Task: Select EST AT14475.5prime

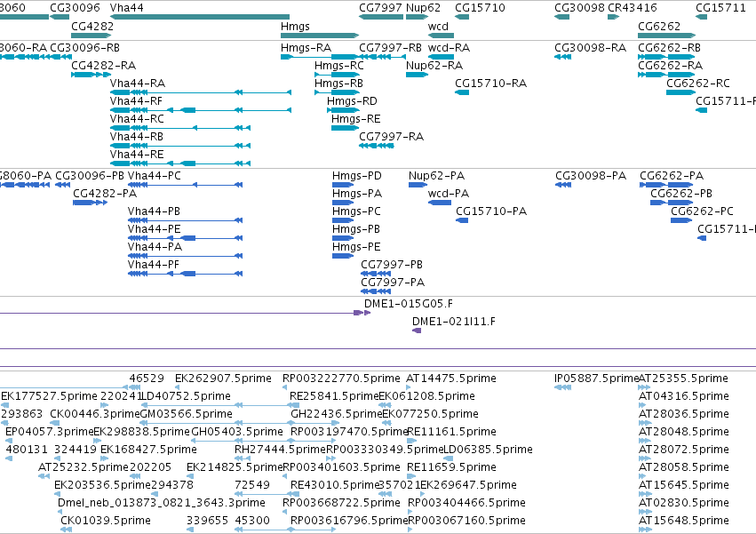Action: point(451,379)
